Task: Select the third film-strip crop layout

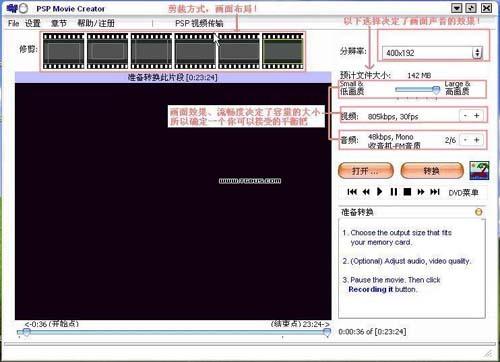Action: click(151, 51)
